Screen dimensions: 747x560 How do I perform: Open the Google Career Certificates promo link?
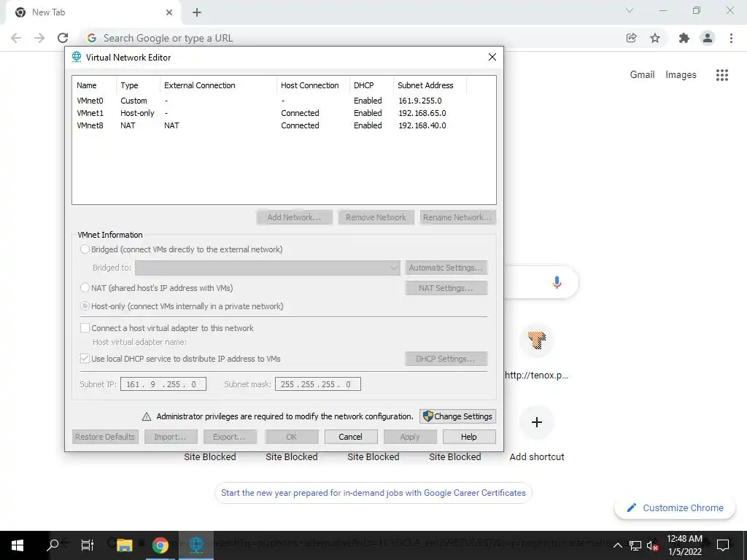373,493
